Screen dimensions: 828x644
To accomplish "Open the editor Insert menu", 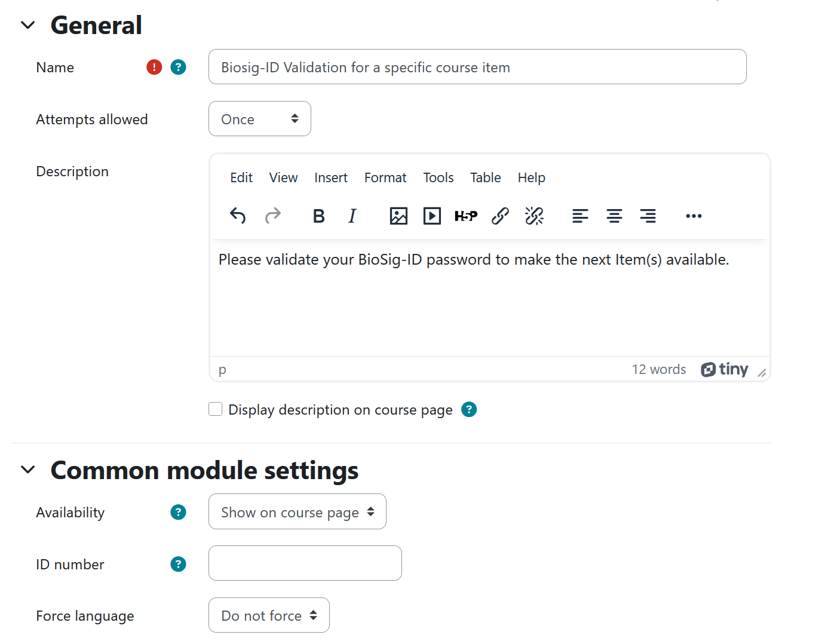I will coord(331,177).
